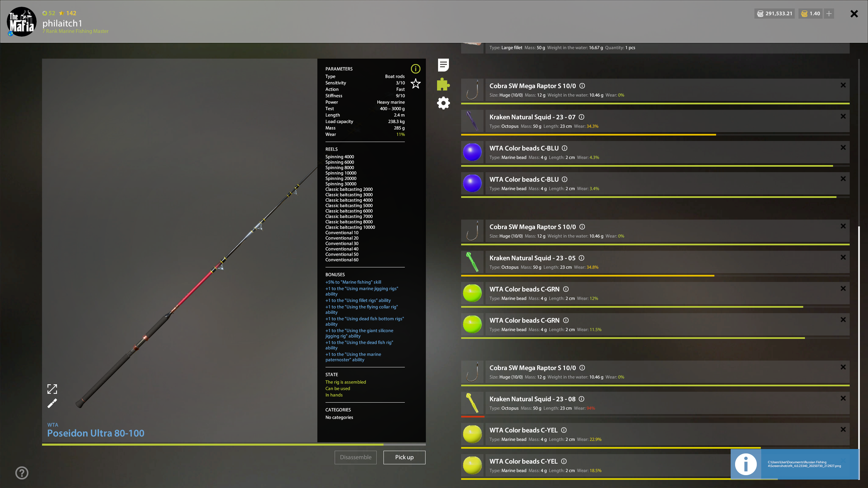Click the first green bead thumbnail

click(472, 293)
